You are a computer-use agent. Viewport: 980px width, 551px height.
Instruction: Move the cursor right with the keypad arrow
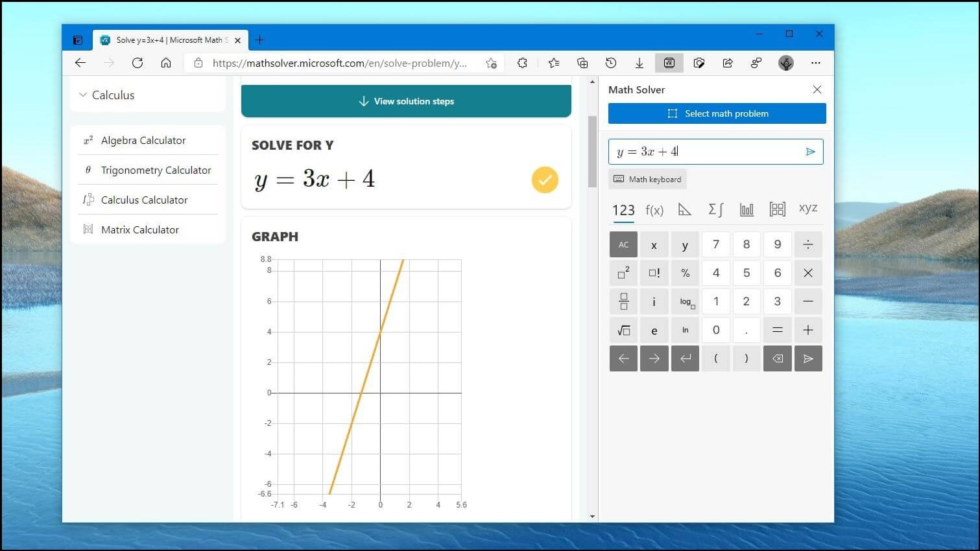click(654, 358)
